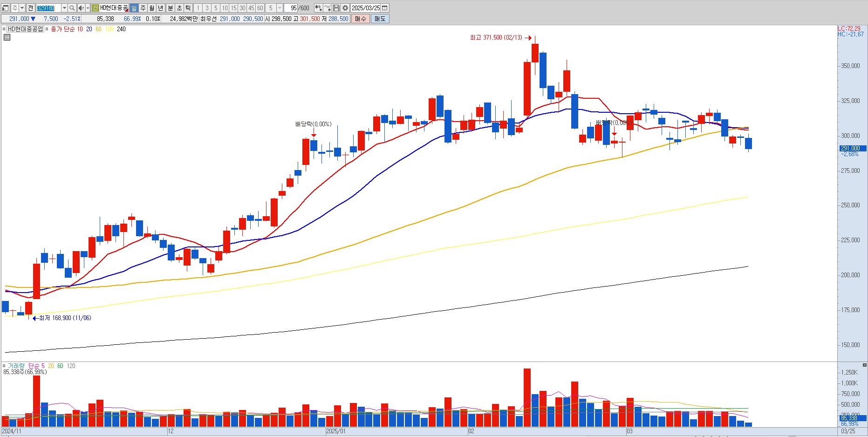868x437 pixels.
Task: Click the candle count field showing 95
Action: pyautogui.click(x=291, y=8)
